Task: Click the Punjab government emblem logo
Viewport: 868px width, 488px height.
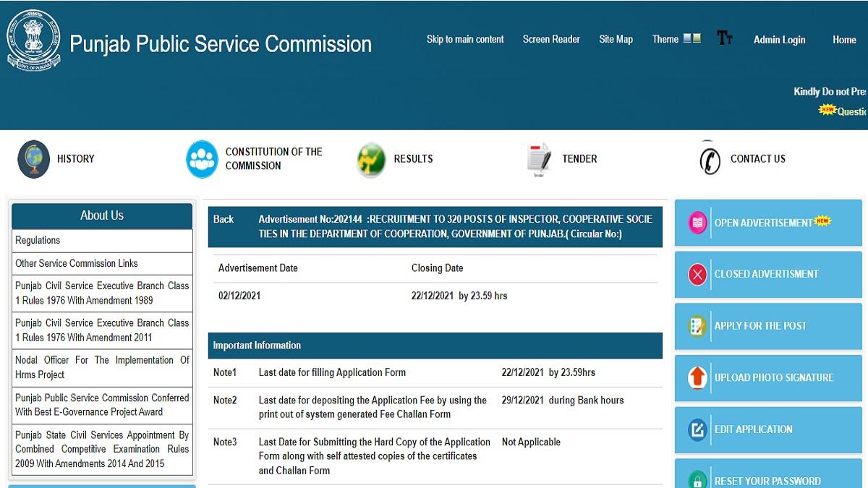Action: point(33,40)
